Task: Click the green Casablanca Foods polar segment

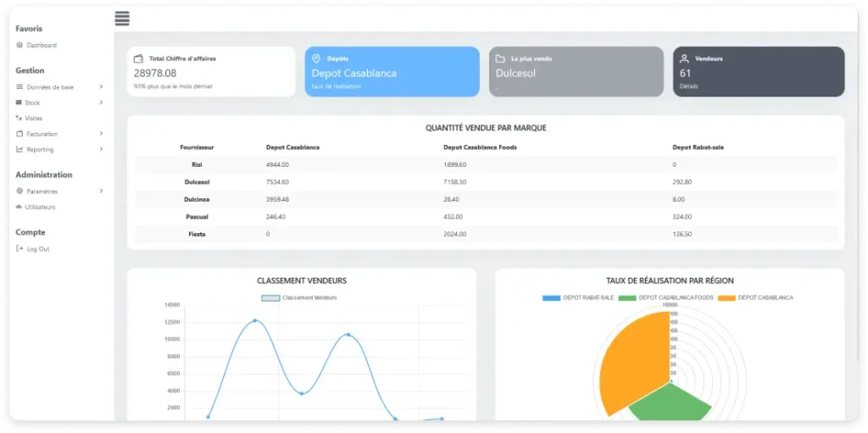Action: 671,403
